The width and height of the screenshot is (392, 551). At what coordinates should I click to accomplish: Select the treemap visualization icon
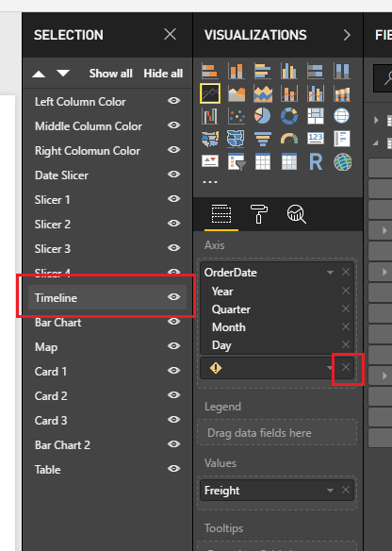[x=316, y=116]
